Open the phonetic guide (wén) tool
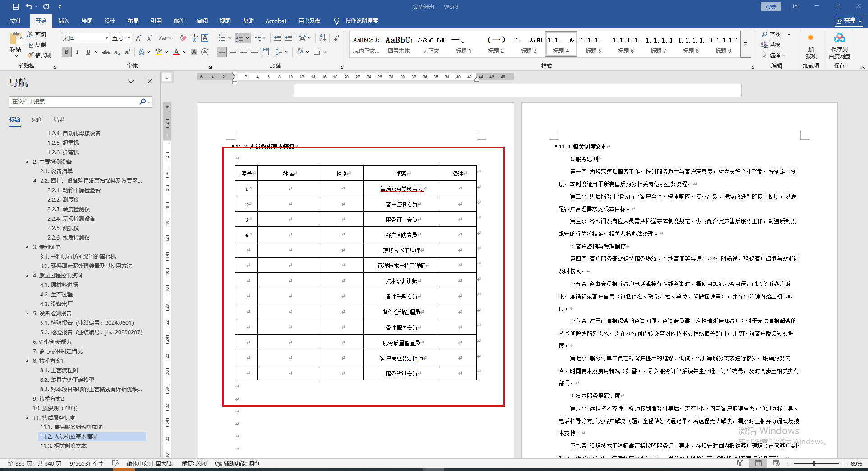 pos(194,38)
